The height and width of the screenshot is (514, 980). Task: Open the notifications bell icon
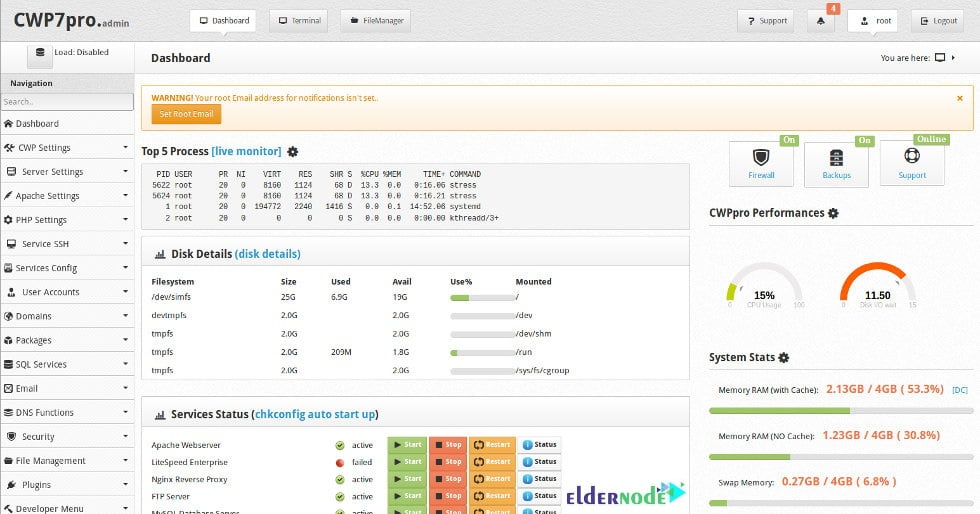pos(821,21)
